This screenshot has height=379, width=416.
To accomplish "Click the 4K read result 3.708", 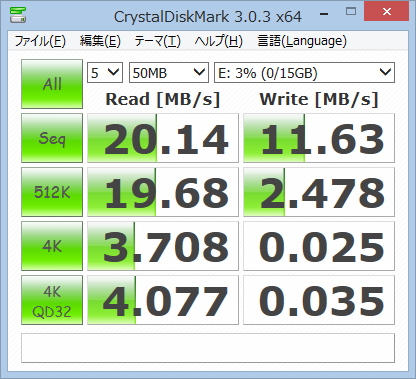I will pos(163,246).
